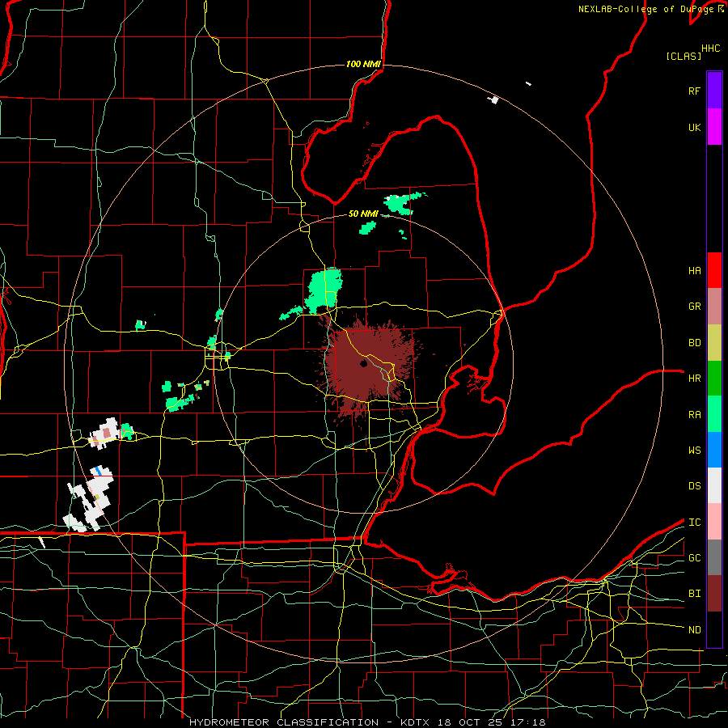
Task: Click the HA legend label
Action: tap(694, 271)
